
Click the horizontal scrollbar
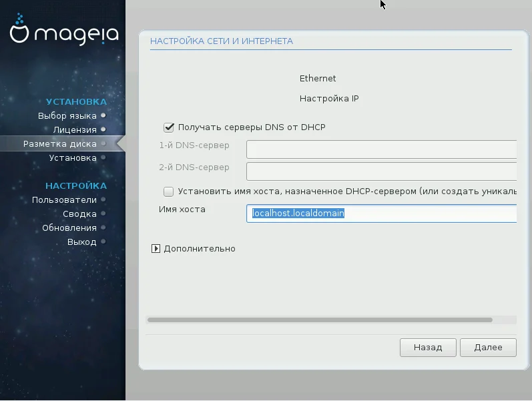tap(320, 320)
